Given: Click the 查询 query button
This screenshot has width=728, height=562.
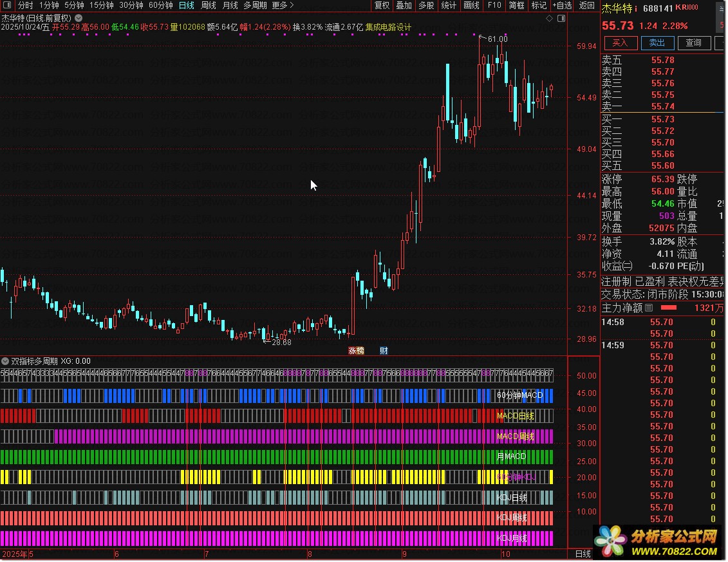Looking at the screenshot, I should (694, 42).
